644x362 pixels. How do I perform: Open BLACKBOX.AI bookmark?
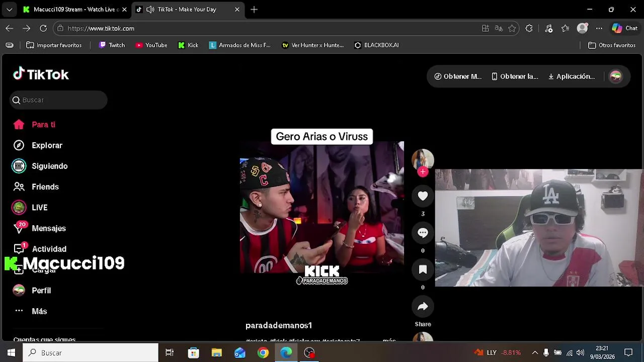tap(377, 45)
